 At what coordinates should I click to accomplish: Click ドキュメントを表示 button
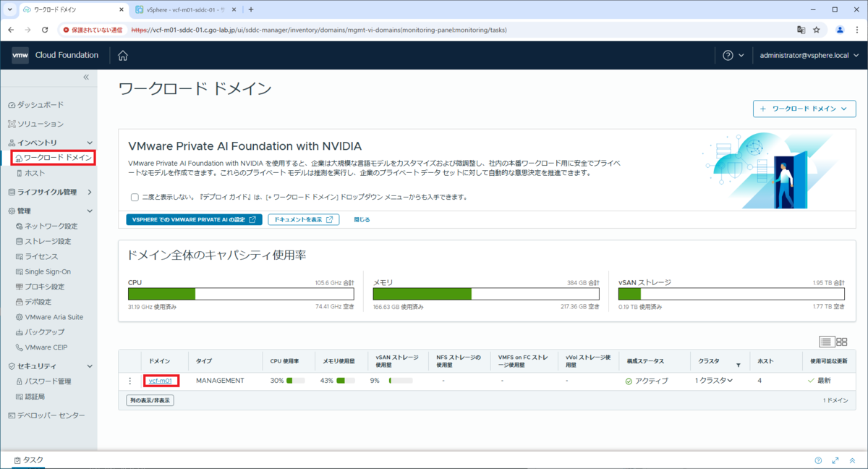304,219
